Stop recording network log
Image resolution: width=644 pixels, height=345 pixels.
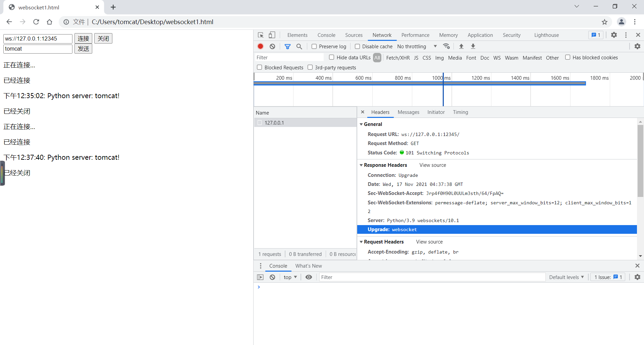[261, 46]
